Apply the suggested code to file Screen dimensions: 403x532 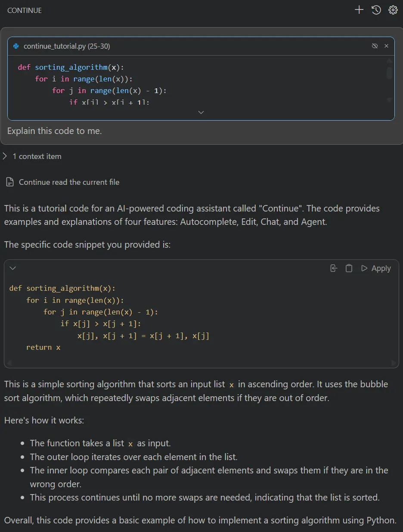376,268
